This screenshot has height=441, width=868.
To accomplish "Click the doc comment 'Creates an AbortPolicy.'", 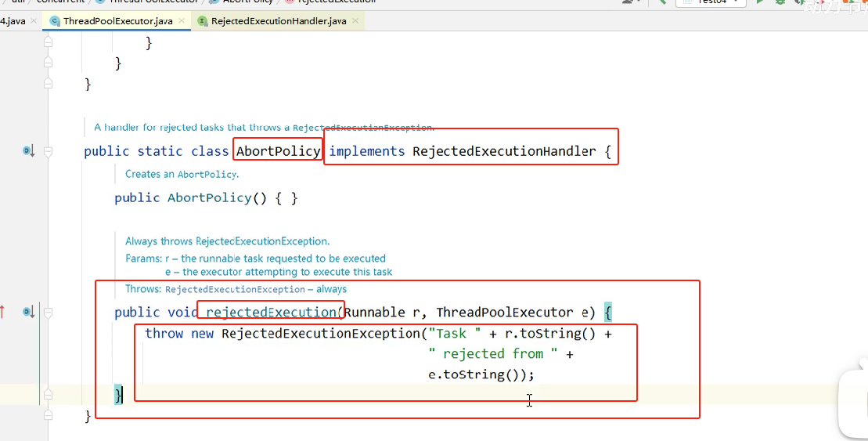I will click(182, 174).
